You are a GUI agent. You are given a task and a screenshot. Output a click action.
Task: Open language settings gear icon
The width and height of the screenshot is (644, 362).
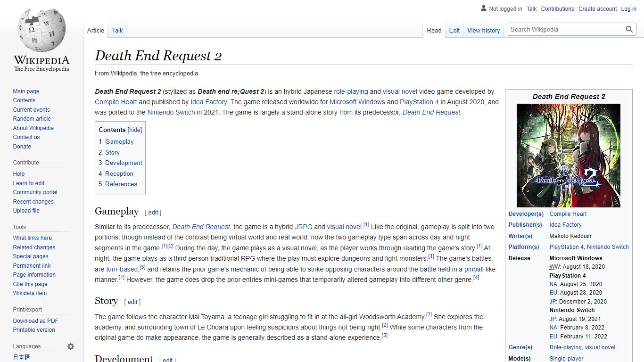(71, 346)
